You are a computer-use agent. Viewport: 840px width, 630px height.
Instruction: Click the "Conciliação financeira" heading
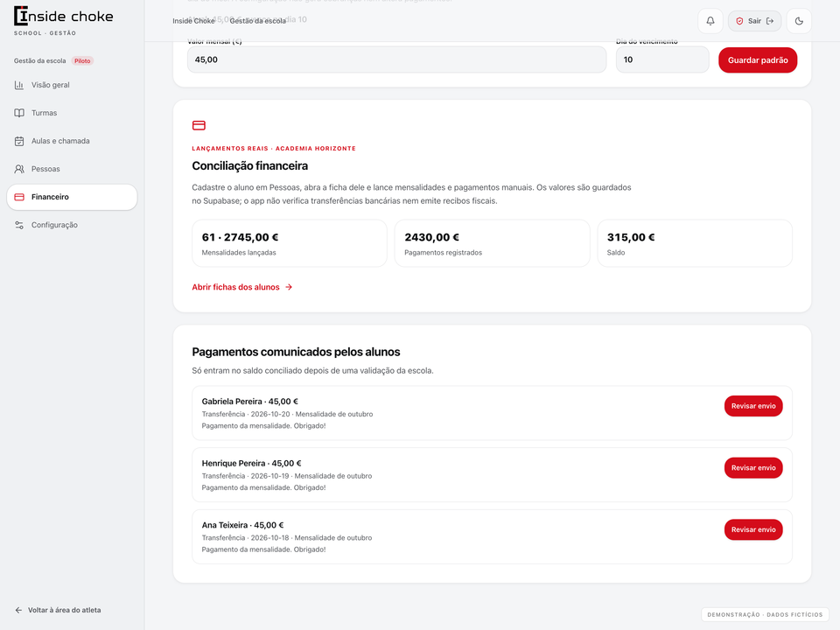click(x=249, y=166)
